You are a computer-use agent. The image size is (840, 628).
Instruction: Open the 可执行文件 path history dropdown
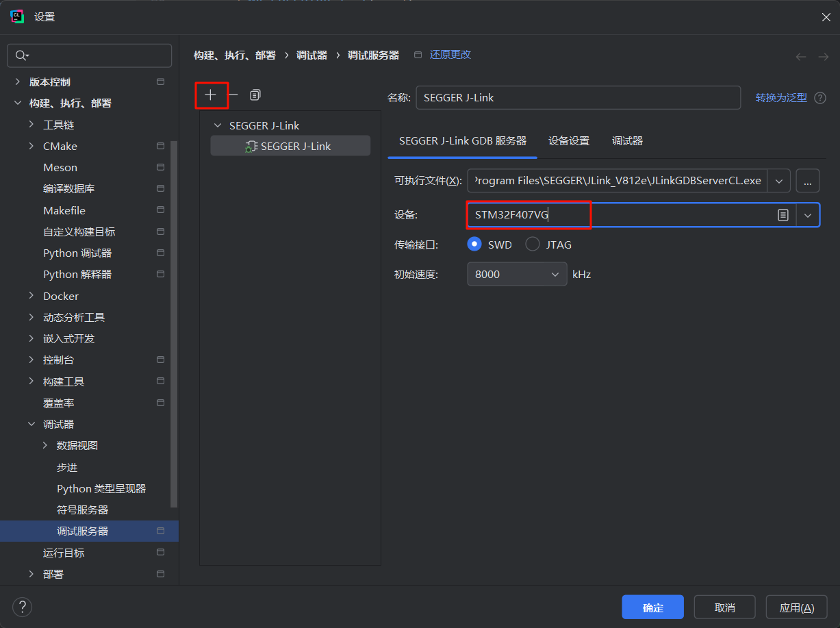[779, 181]
